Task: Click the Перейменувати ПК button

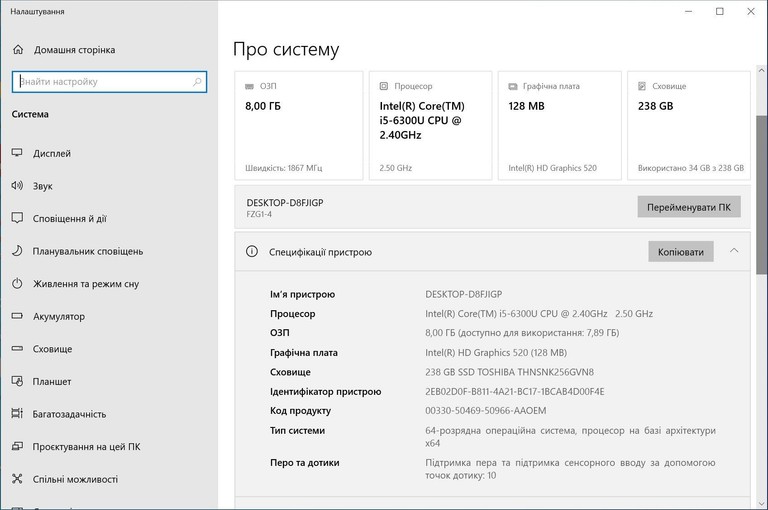Action: pos(689,207)
